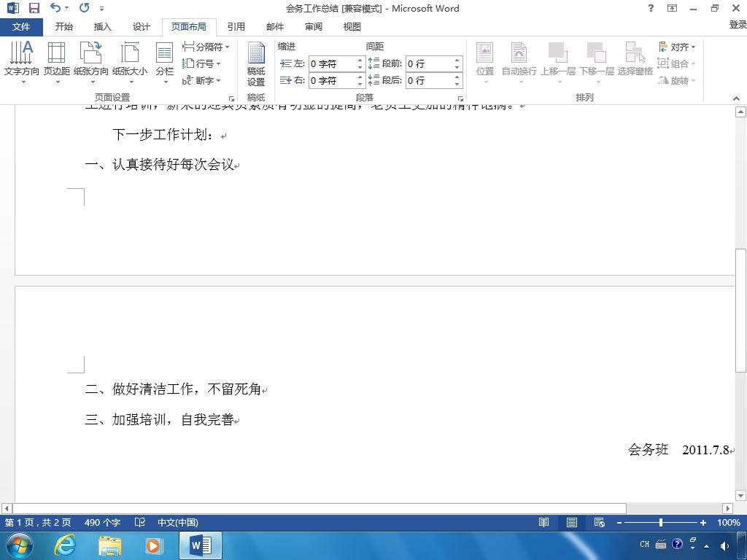Screen dimensions: 747x560
Task: Click Bring Forward (上移一层) icon
Action: coord(558,63)
